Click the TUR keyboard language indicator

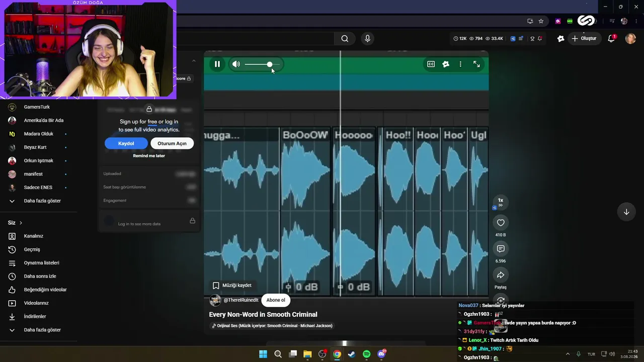[x=592, y=354]
